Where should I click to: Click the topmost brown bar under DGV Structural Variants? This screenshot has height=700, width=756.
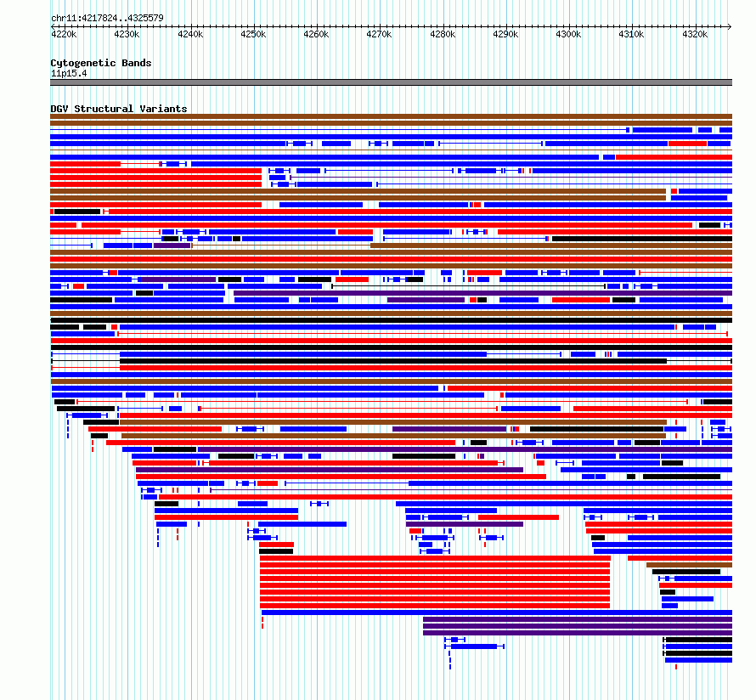(391, 116)
